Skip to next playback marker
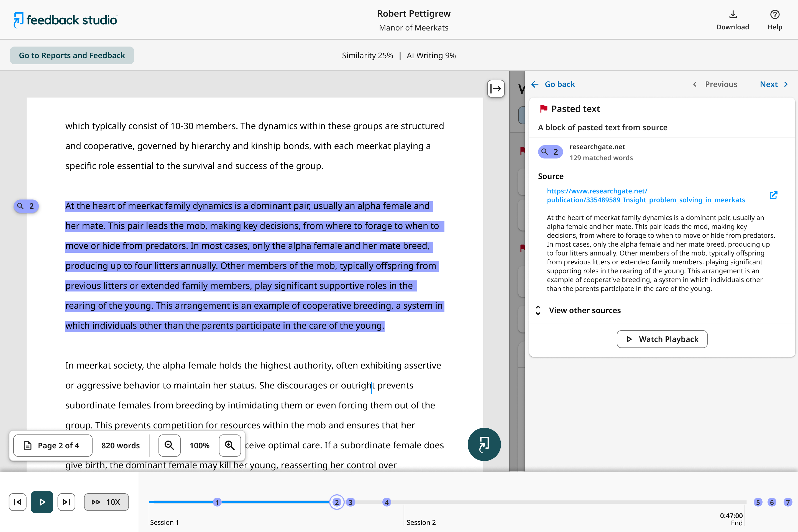798x532 pixels. click(66, 502)
